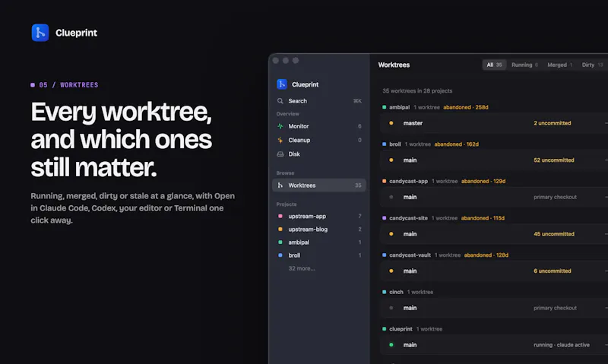Click upstream-blog orange project color dot
This screenshot has height=364, width=608.
tap(280, 229)
